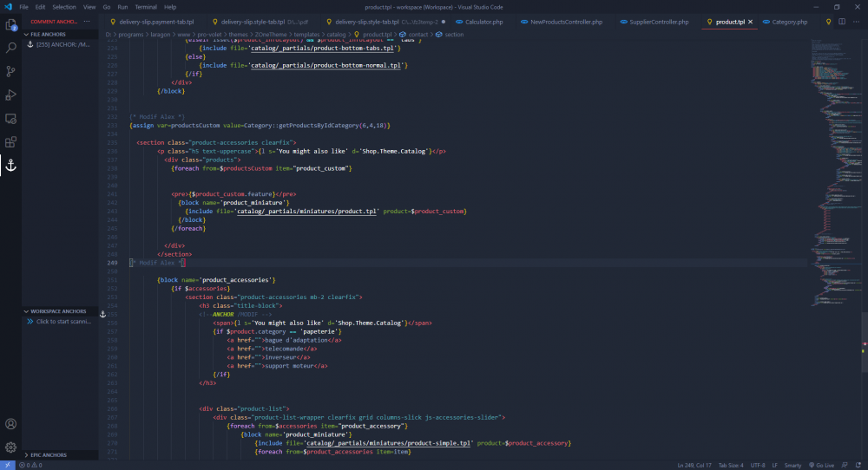This screenshot has width=868, height=470.
Task: Click 'templates' in breadcrumb path
Action: click(x=306, y=35)
